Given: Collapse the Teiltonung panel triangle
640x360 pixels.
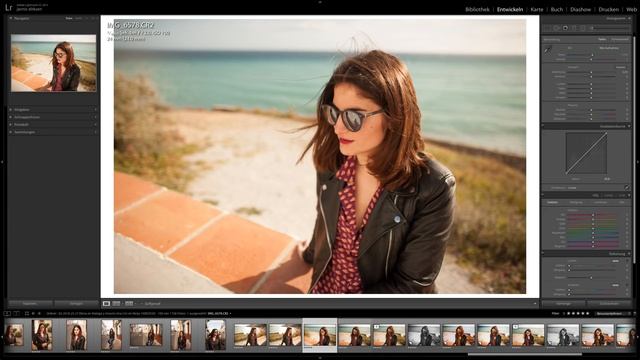Looking at the screenshot, I should tap(629, 253).
